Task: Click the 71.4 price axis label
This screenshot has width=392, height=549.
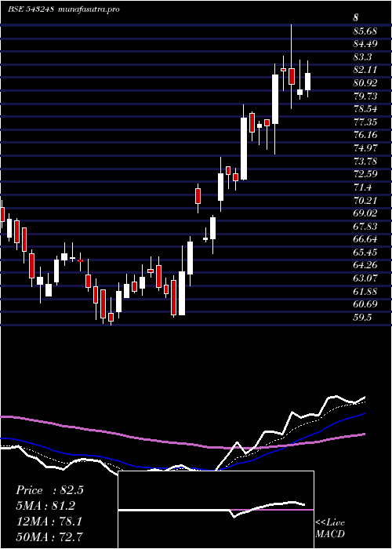Action: 362,187
